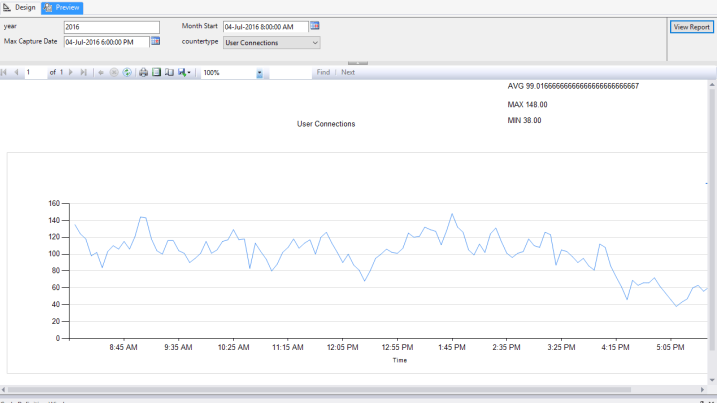Click the Refresh report icon

tap(127, 73)
